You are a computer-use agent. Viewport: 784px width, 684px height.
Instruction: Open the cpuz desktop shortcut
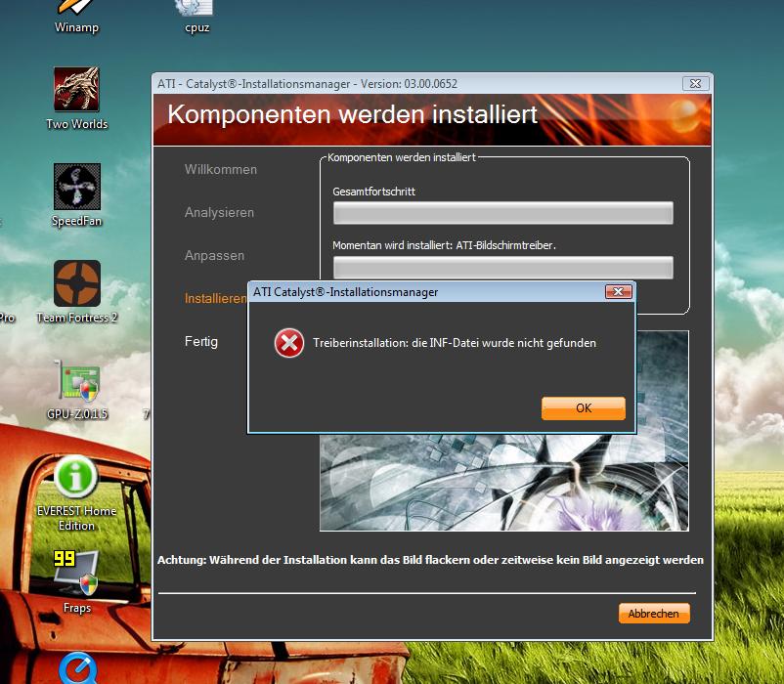tap(196, 15)
